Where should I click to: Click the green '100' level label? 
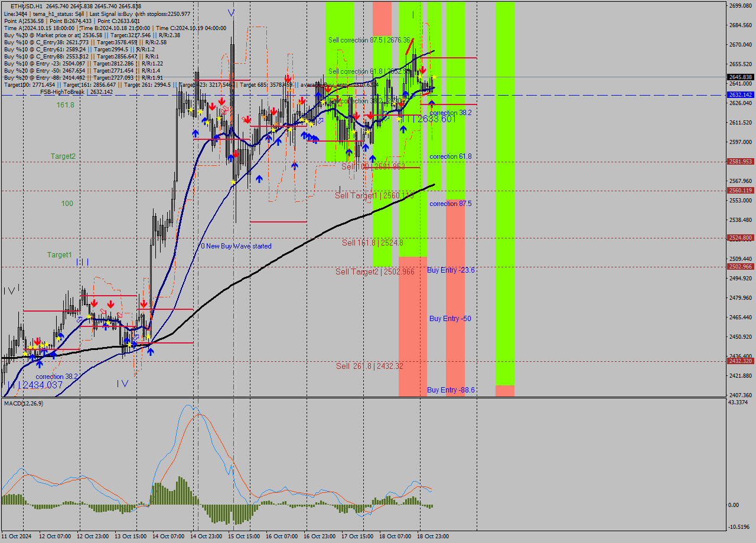[67, 204]
